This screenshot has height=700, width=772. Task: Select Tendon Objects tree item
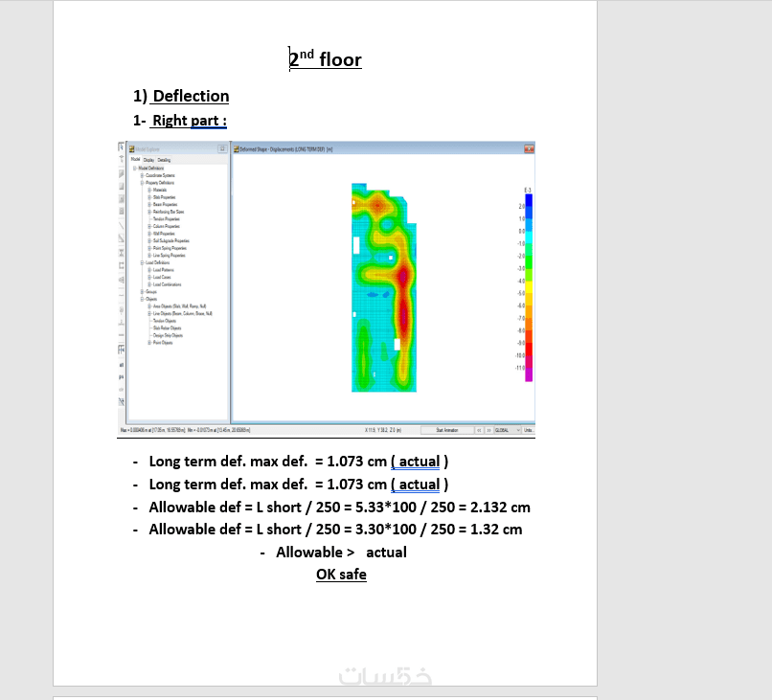pyautogui.click(x=165, y=321)
